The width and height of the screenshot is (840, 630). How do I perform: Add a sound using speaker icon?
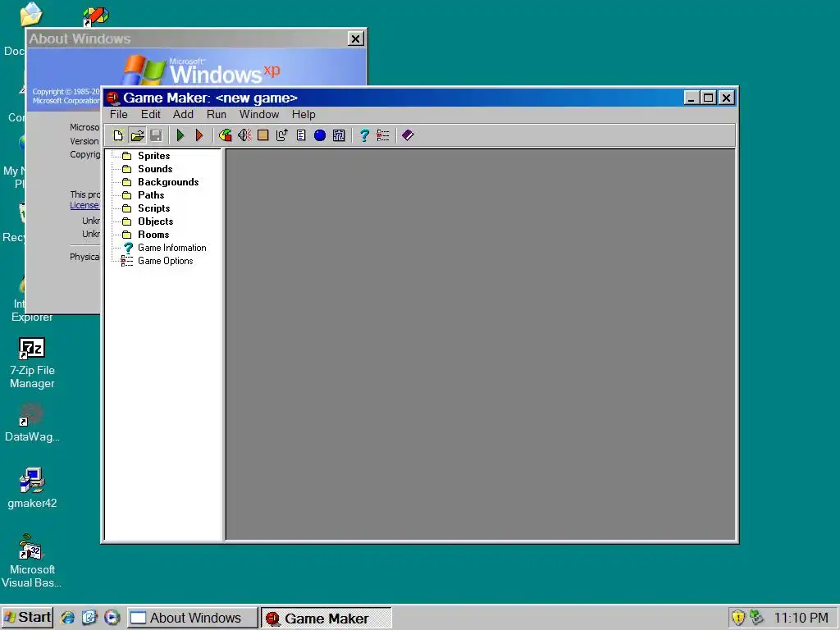tap(244, 135)
